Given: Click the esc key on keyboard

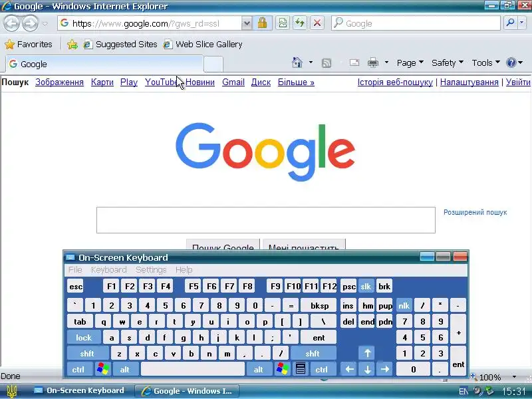Looking at the screenshot, I should [76, 287].
